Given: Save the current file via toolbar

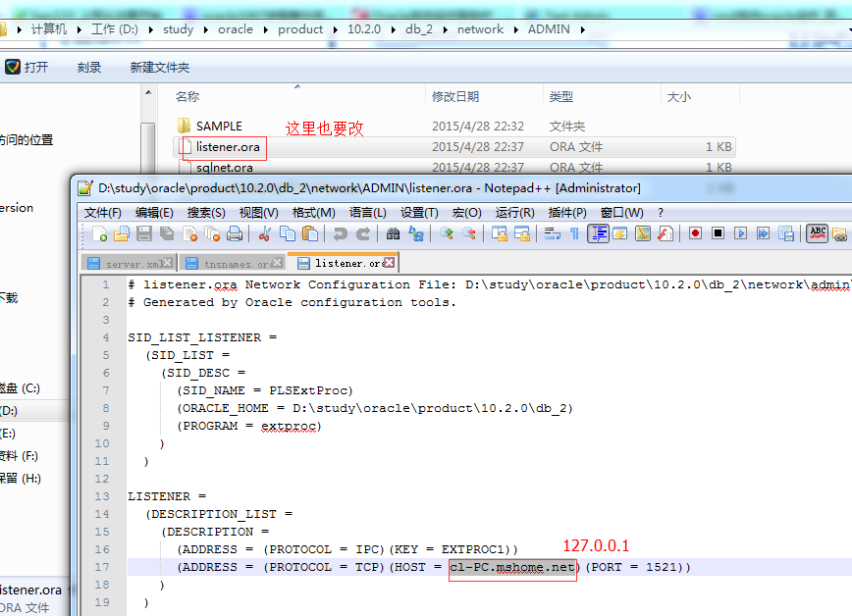Looking at the screenshot, I should coord(144,233).
